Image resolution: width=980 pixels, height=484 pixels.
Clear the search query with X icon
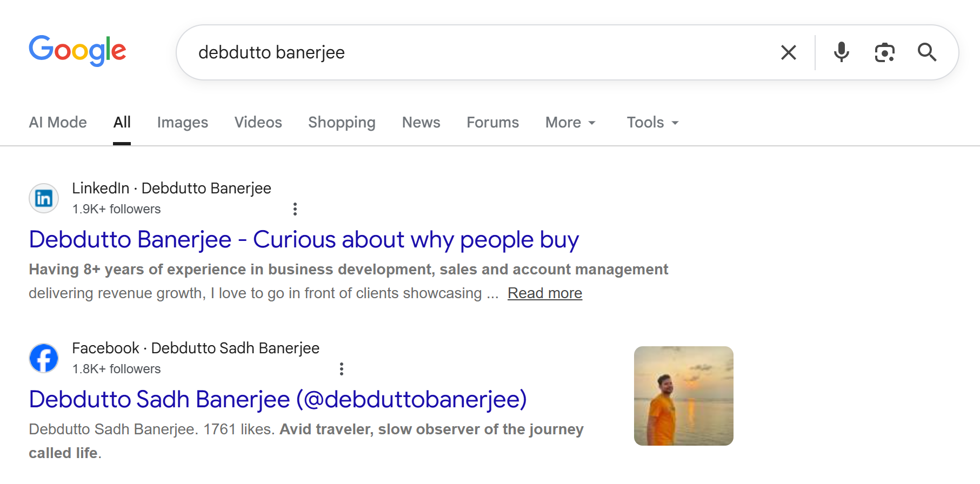tap(789, 52)
